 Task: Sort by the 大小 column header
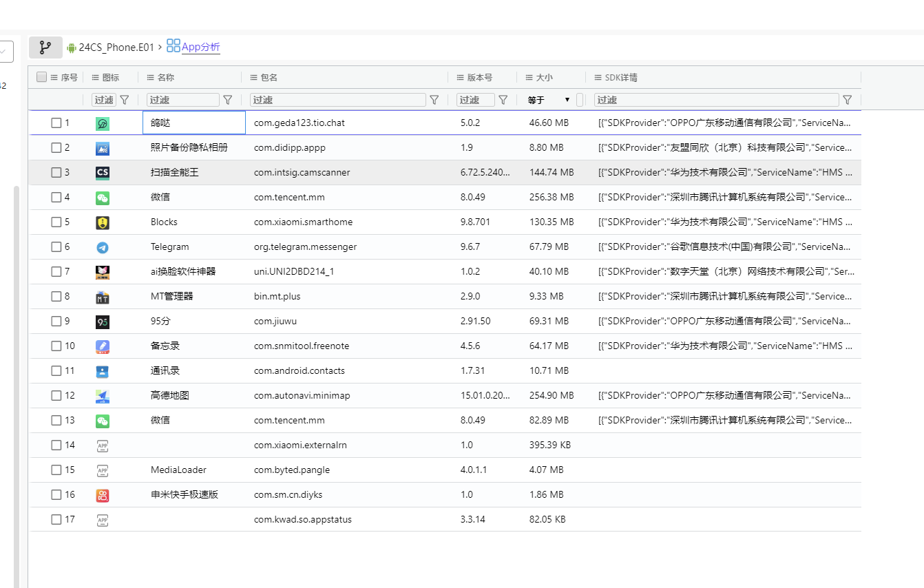pos(545,78)
